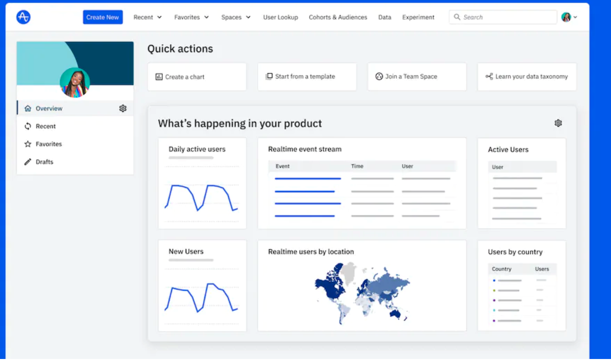This screenshot has width=611, height=364.
Task: Open the Spaces dropdown menu
Action: pyautogui.click(x=236, y=17)
